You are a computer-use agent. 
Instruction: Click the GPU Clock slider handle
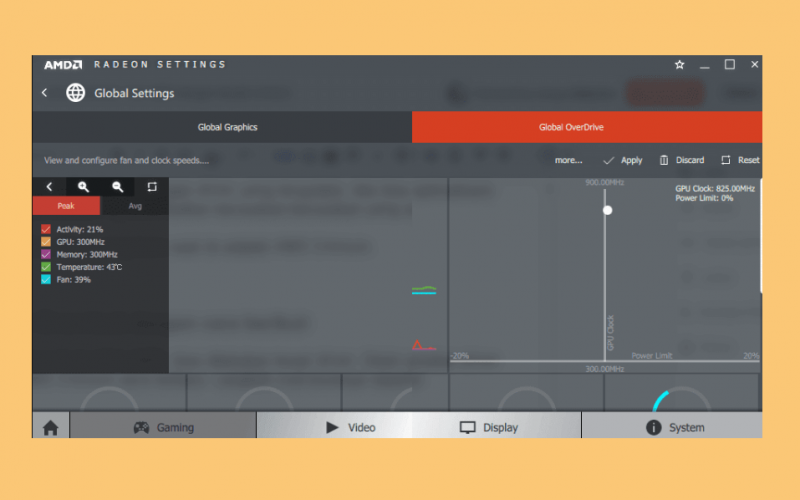click(607, 210)
